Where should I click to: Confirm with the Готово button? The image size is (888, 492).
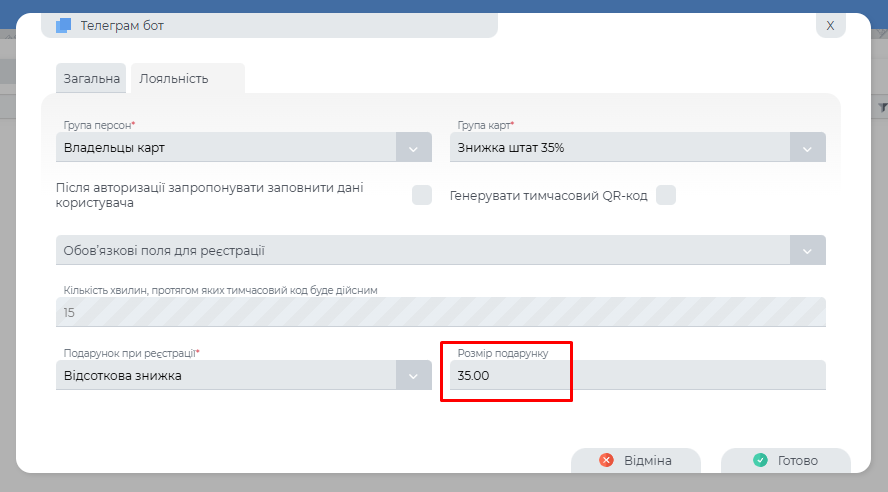(785, 460)
